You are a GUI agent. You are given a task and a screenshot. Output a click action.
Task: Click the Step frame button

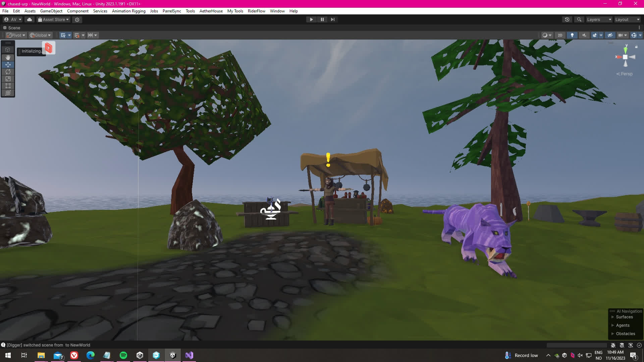(332, 19)
